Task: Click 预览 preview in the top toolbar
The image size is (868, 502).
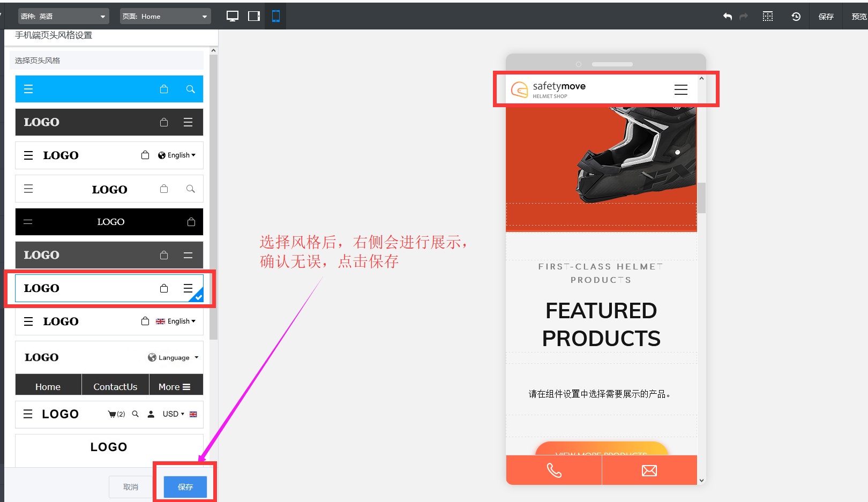Action: coord(858,17)
